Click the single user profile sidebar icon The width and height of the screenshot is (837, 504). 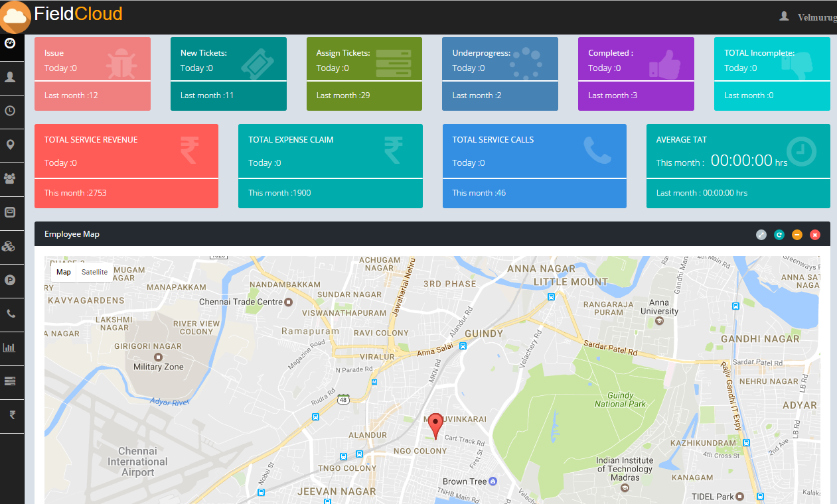[10, 78]
